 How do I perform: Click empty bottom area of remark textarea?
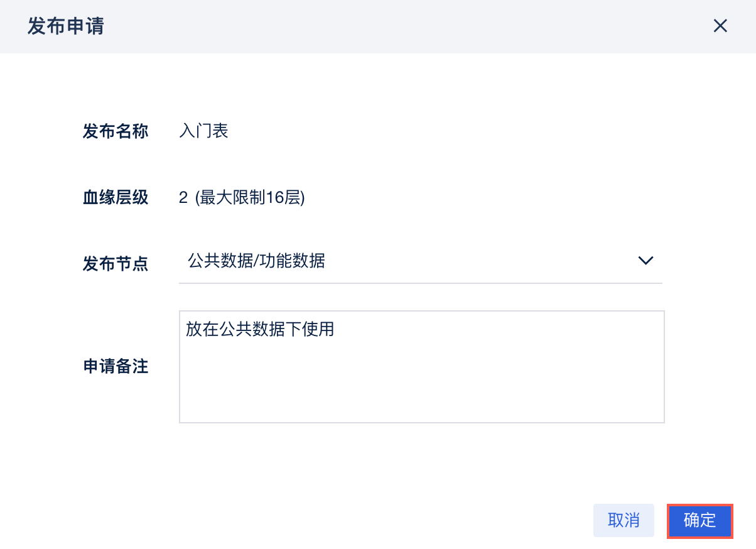tap(421, 402)
